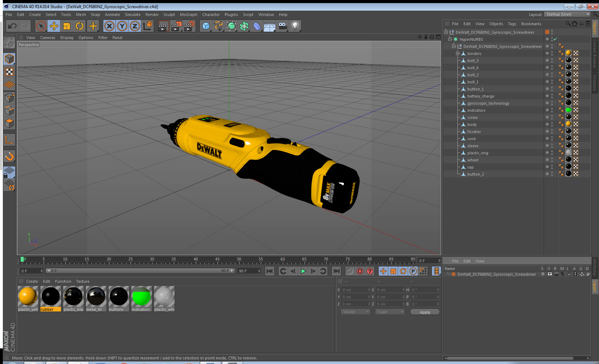Image resolution: width=599 pixels, height=364 pixels.
Task: Click the array modeling objects icon
Action: (244, 26)
